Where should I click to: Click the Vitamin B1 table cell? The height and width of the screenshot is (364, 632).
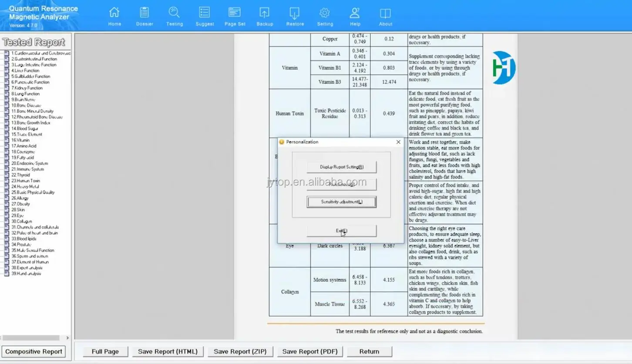click(x=330, y=68)
